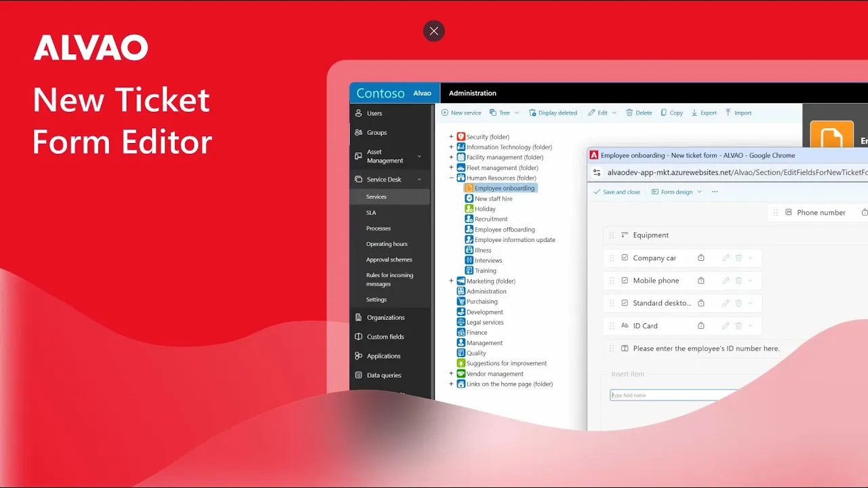Open the Edit dropdown in the toolbar
The image size is (868, 488).
pos(602,113)
